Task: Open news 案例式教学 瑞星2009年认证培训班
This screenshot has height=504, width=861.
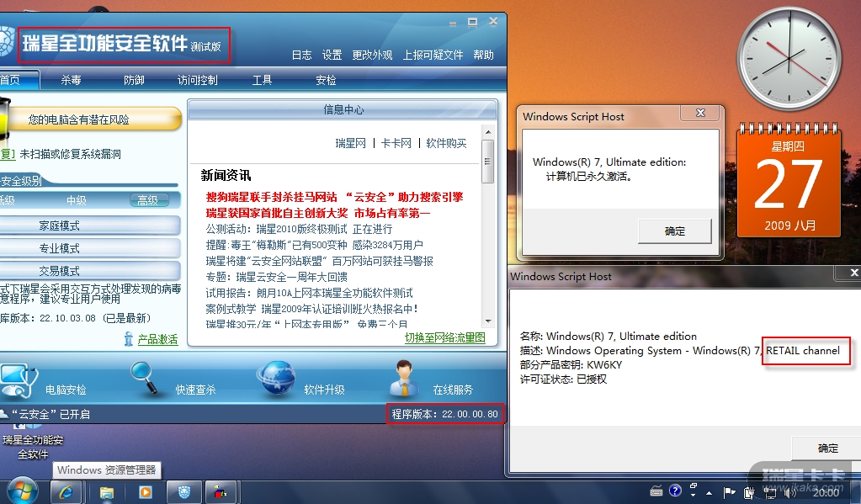Action: (312, 309)
